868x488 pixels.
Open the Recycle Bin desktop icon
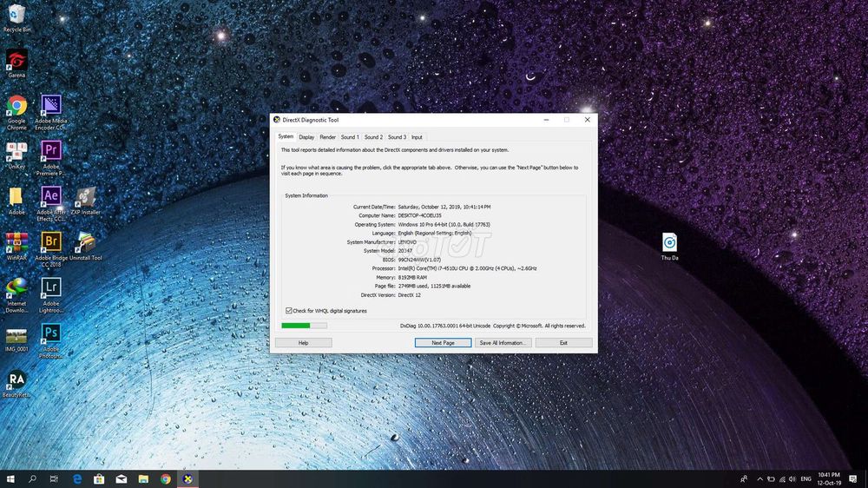16,18
